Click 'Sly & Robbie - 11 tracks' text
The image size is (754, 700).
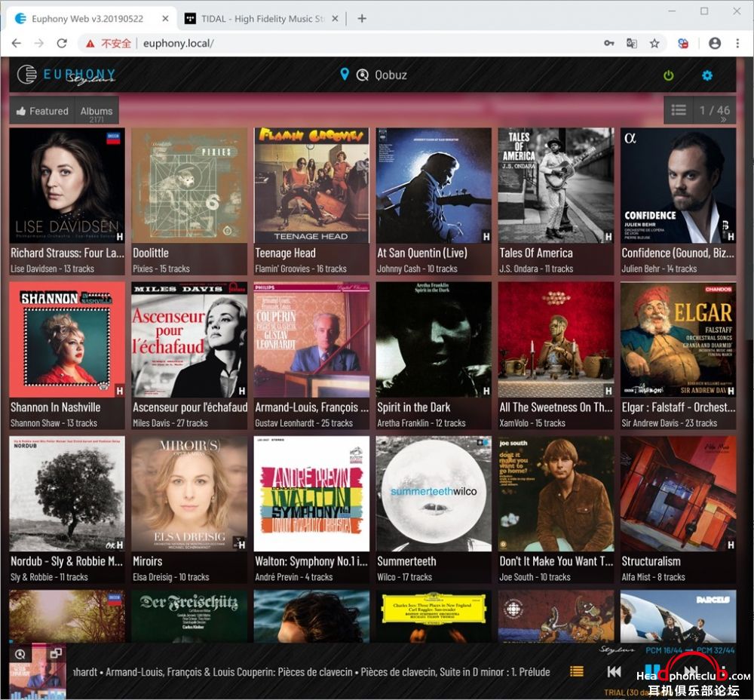point(49,577)
